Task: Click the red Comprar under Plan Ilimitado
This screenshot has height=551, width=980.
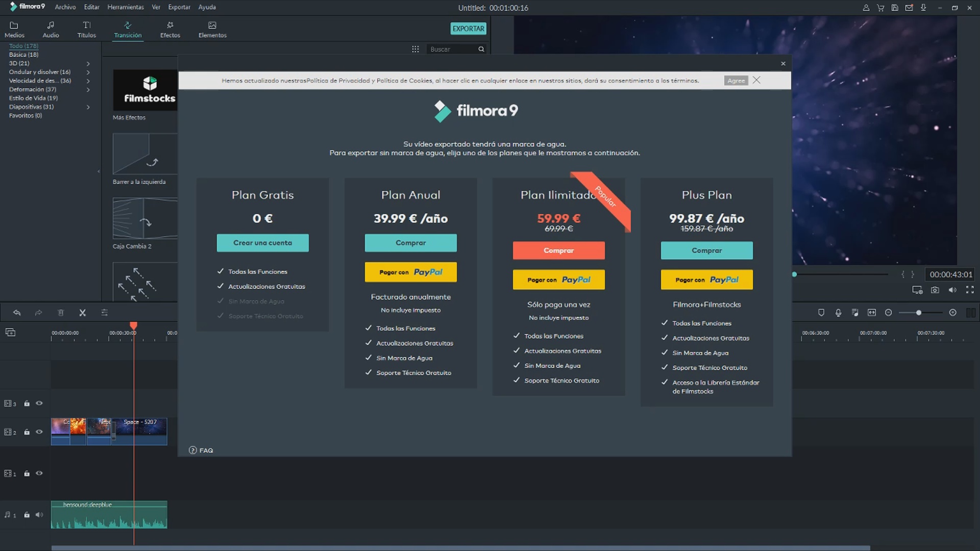Action: (x=559, y=251)
